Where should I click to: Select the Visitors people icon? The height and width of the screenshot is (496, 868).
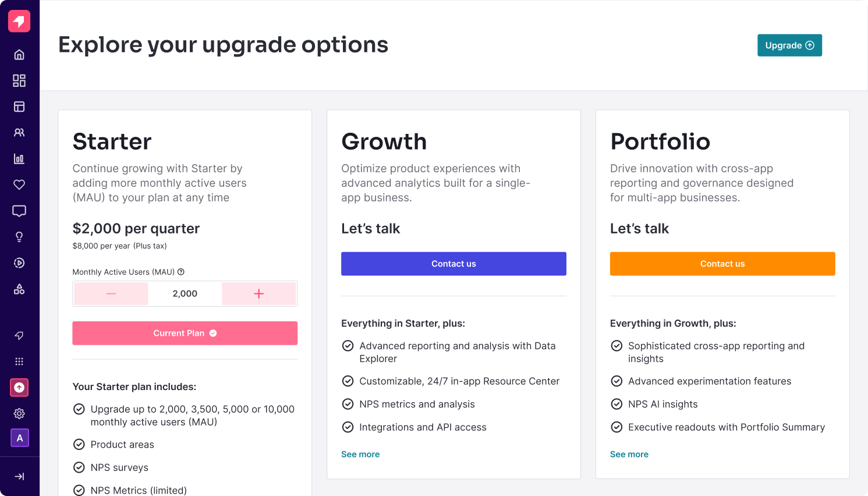19,132
